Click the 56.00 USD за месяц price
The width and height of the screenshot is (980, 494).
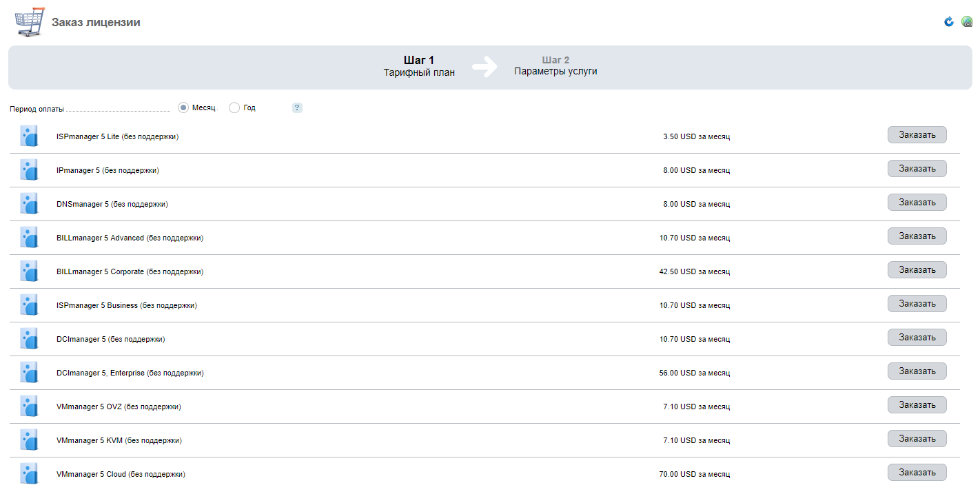point(695,373)
